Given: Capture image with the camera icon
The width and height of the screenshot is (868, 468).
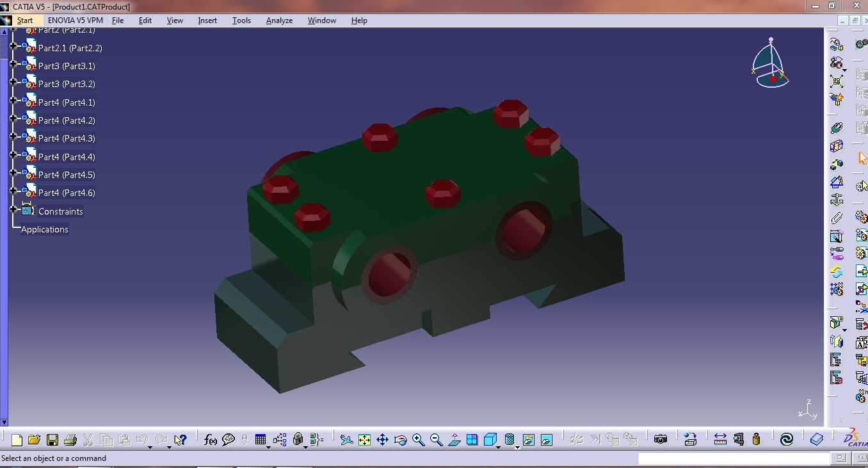Looking at the screenshot, I should 661,440.
